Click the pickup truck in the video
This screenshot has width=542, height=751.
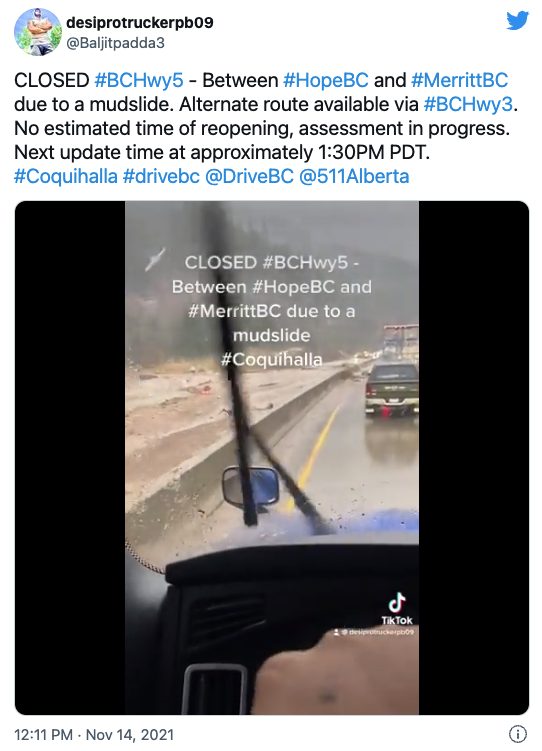click(392, 389)
